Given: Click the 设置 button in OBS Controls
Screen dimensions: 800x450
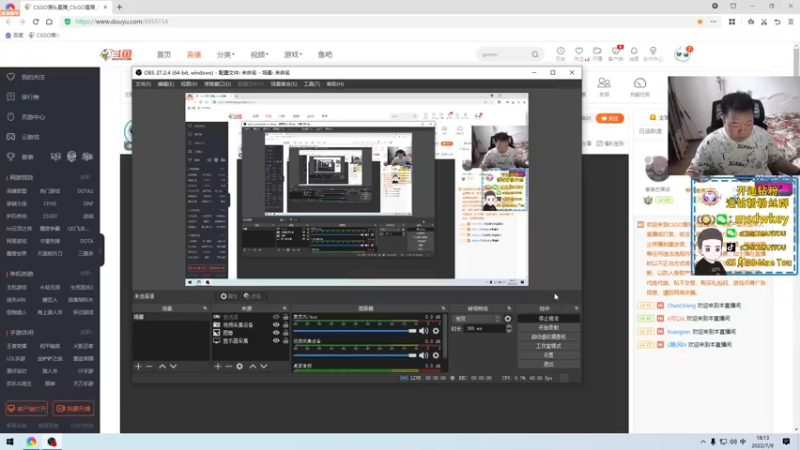Looking at the screenshot, I should click(548, 355).
